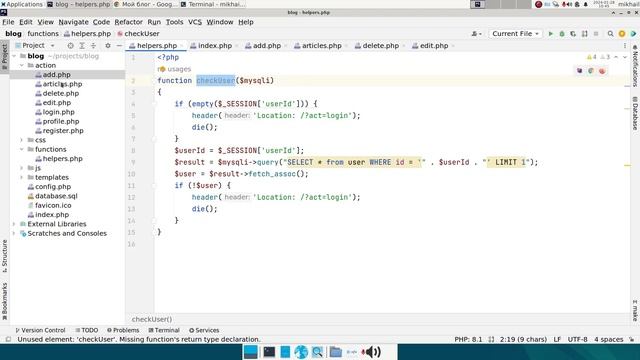Open Search Everywhere magnifier icon
The width and height of the screenshot is (640, 360).
[610, 34]
